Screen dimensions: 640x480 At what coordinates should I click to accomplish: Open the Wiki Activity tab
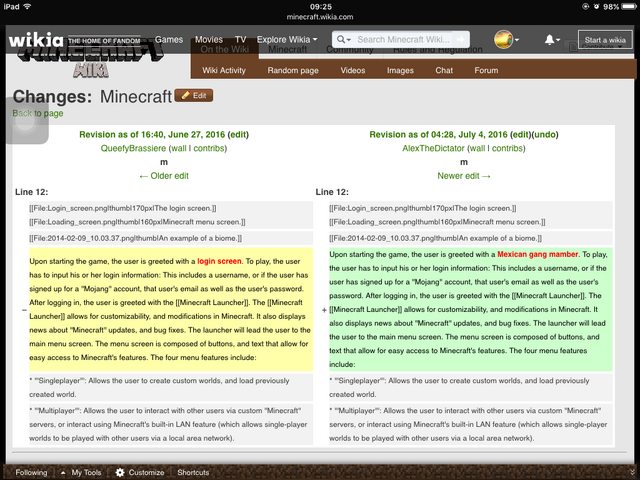(x=224, y=70)
